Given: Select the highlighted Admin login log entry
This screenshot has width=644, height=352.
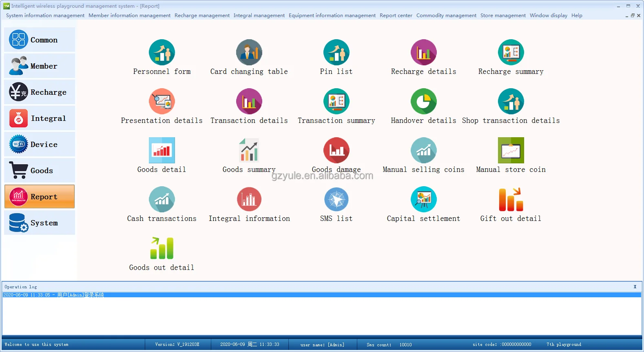Looking at the screenshot, I should pyautogui.click(x=54, y=295).
